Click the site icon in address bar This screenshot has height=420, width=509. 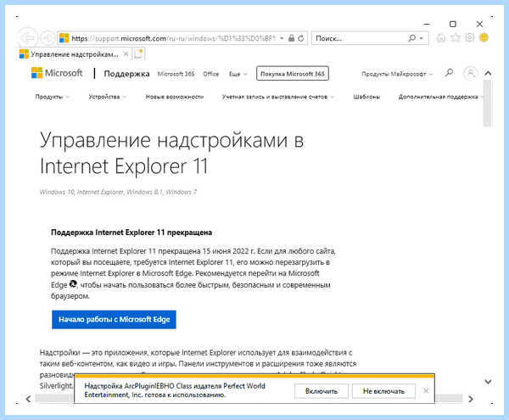point(64,38)
